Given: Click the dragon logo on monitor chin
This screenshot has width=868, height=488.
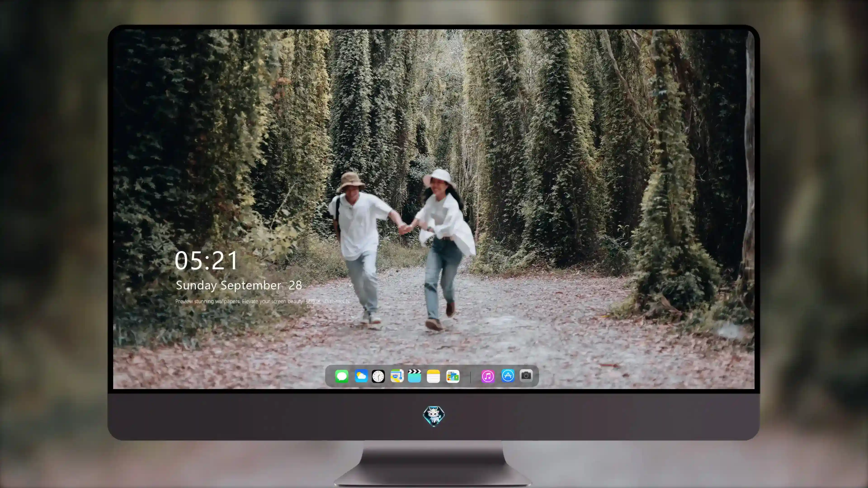Looking at the screenshot, I should pos(434,416).
